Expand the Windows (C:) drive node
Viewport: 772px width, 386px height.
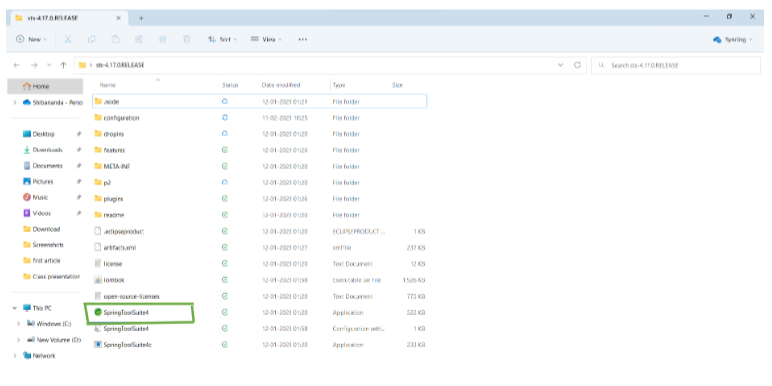18,324
